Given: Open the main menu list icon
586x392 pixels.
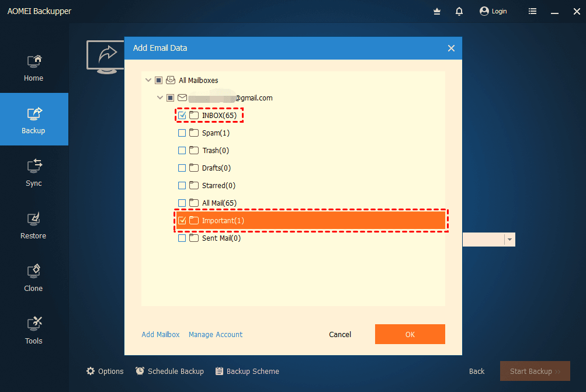Looking at the screenshot, I should coord(533,11).
